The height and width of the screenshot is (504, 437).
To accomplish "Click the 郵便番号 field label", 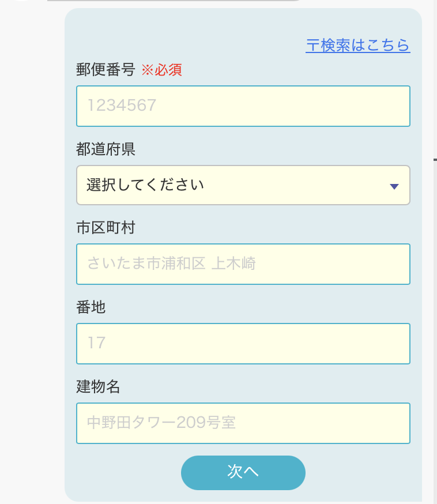I will (106, 70).
